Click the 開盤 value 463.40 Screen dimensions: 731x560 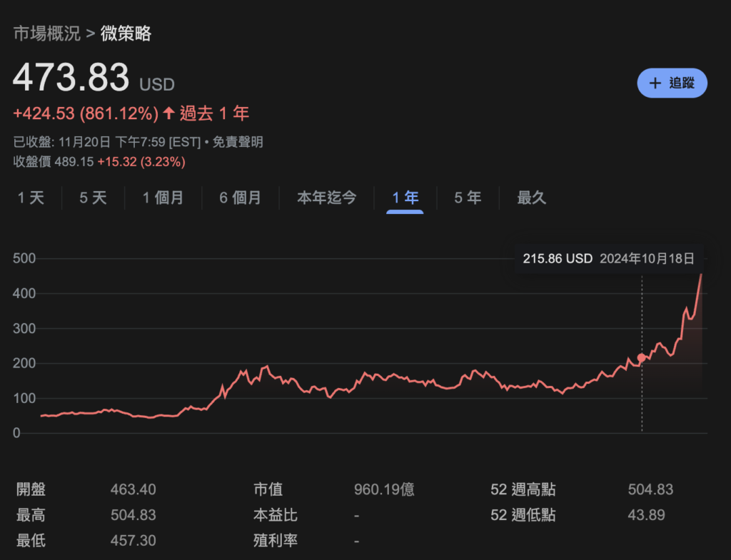[133, 489]
